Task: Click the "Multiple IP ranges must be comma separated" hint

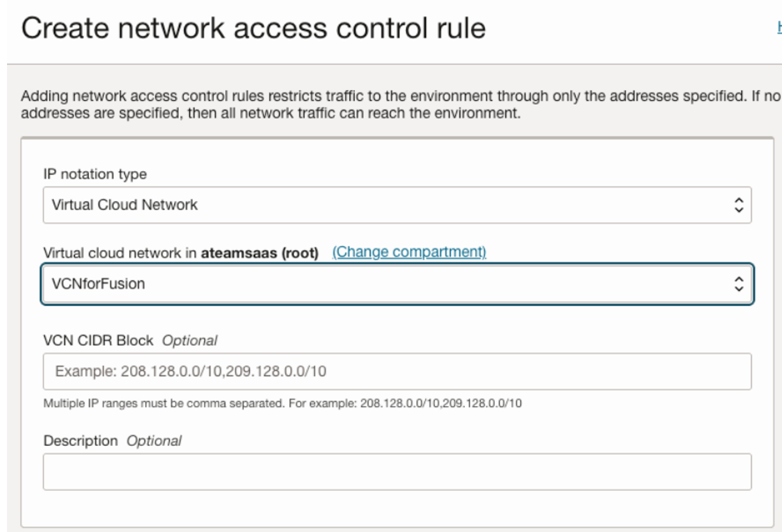Action: [282, 403]
